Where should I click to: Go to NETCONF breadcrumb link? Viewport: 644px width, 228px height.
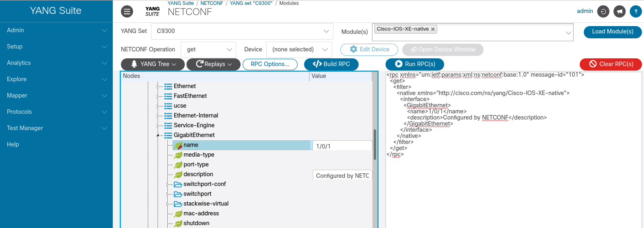(212, 3)
